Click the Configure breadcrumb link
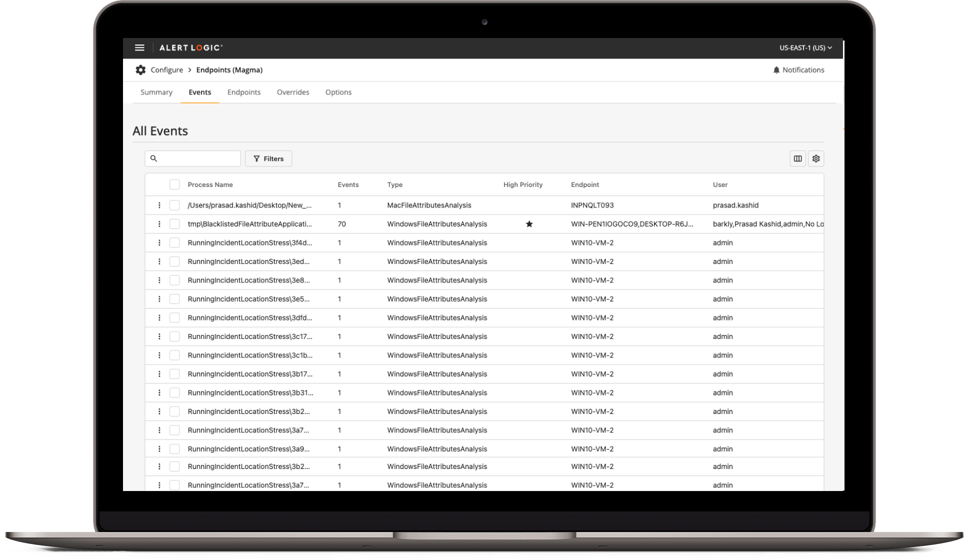The image size is (970, 560). click(x=166, y=70)
